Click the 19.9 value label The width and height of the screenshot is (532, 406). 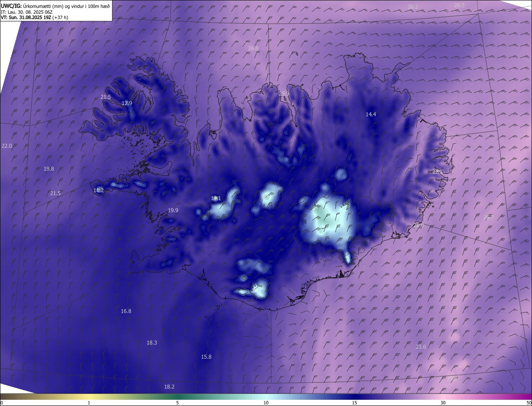(x=173, y=210)
